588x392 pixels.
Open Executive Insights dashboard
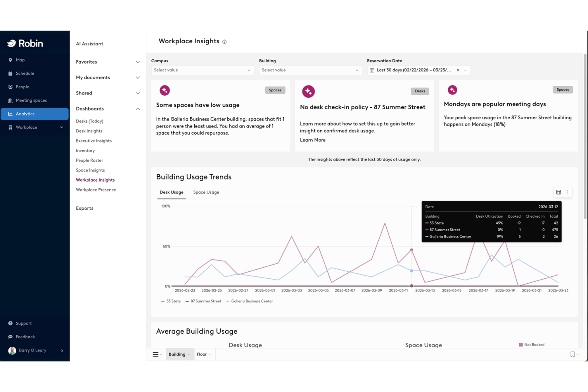point(94,141)
